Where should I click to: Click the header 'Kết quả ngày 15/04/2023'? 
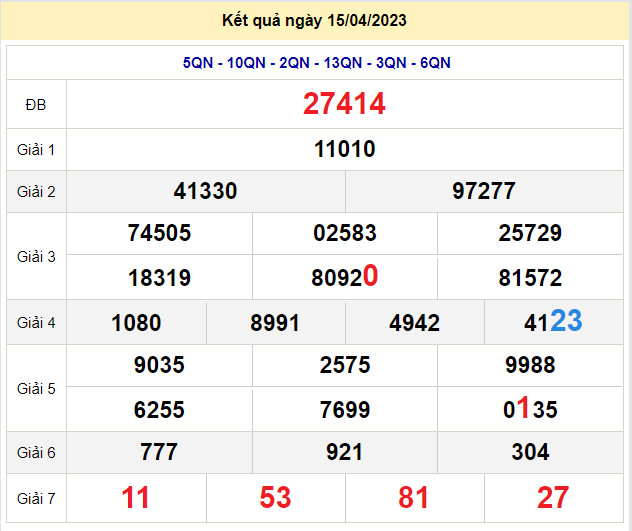pyautogui.click(x=314, y=21)
